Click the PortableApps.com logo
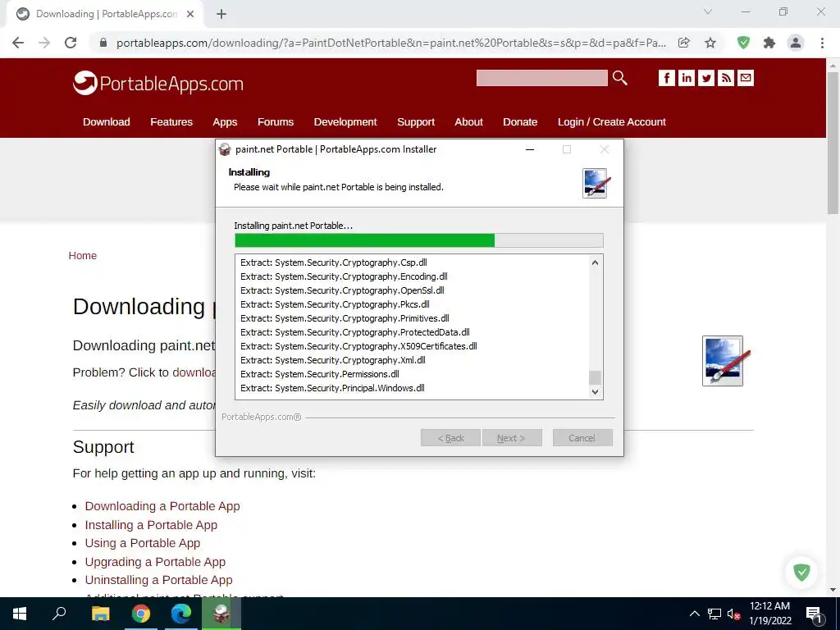 tap(158, 83)
